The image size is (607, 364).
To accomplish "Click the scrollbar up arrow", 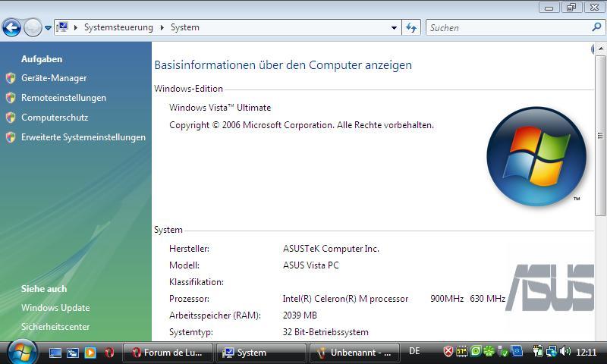I will click(x=600, y=49).
